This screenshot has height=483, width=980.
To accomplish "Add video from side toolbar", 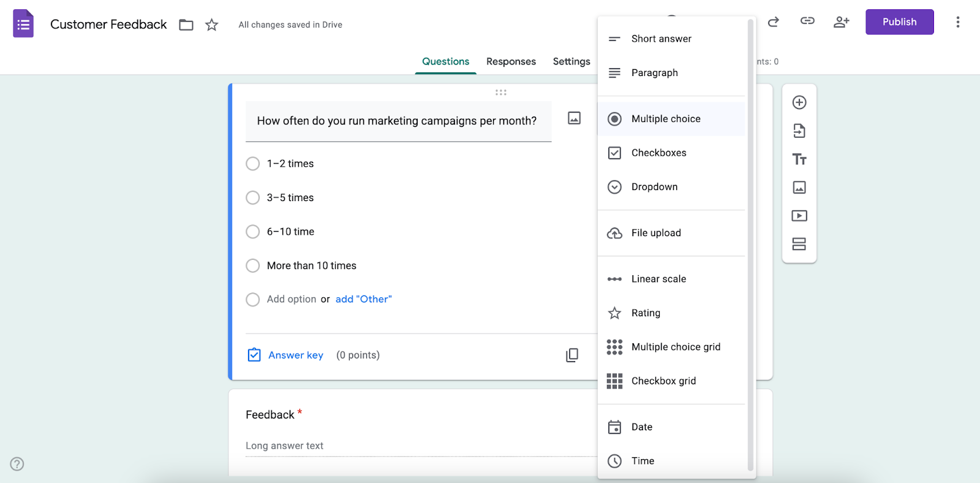I will [x=799, y=216].
